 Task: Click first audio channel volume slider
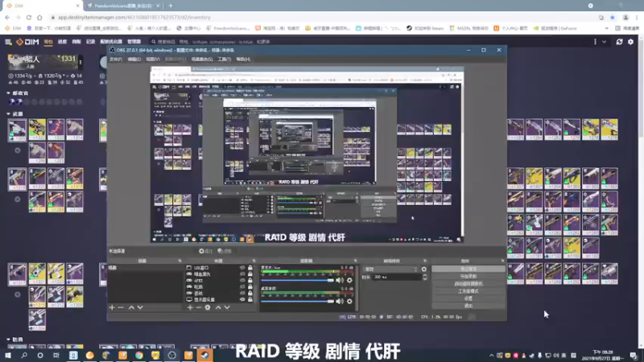coord(297,280)
